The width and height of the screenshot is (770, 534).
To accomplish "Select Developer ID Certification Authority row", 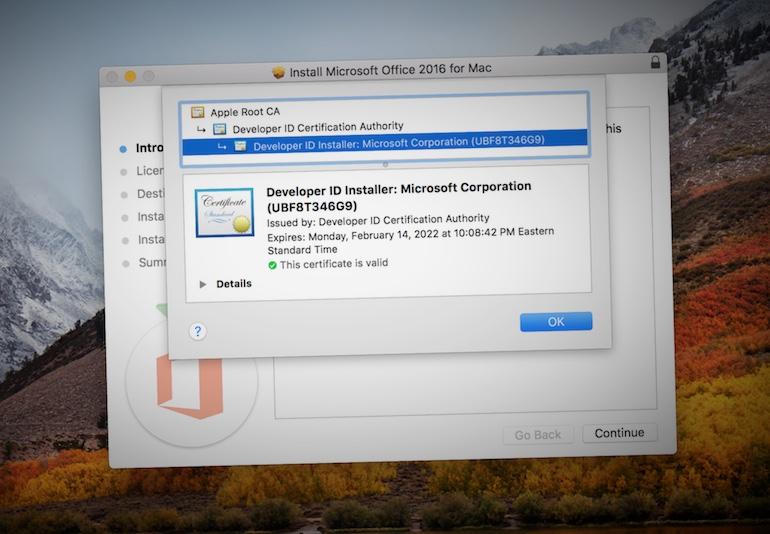I will 385,128.
